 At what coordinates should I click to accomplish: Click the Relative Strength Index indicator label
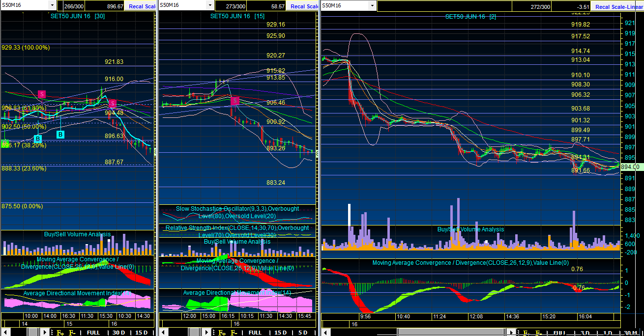237,231
